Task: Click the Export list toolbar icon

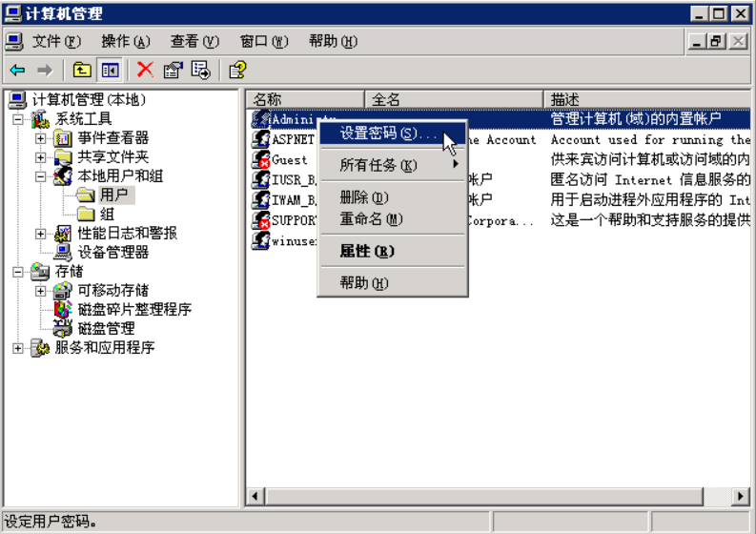Action: 200,71
